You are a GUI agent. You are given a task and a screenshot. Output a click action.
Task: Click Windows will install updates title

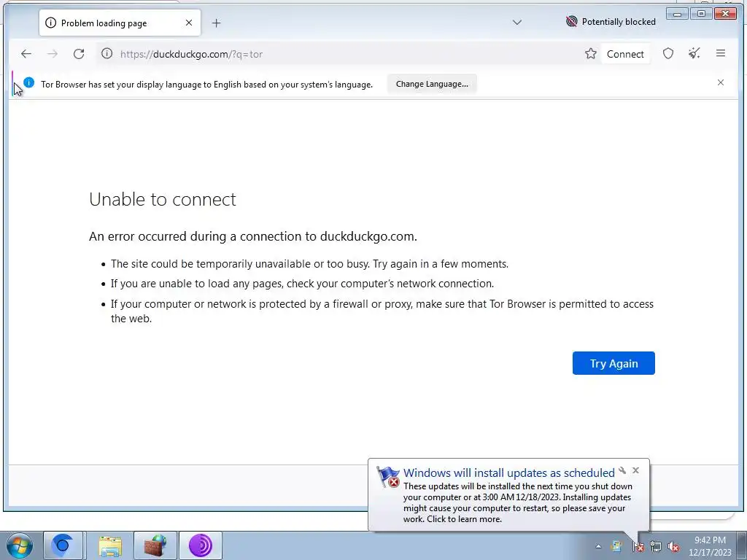pyautogui.click(x=508, y=472)
